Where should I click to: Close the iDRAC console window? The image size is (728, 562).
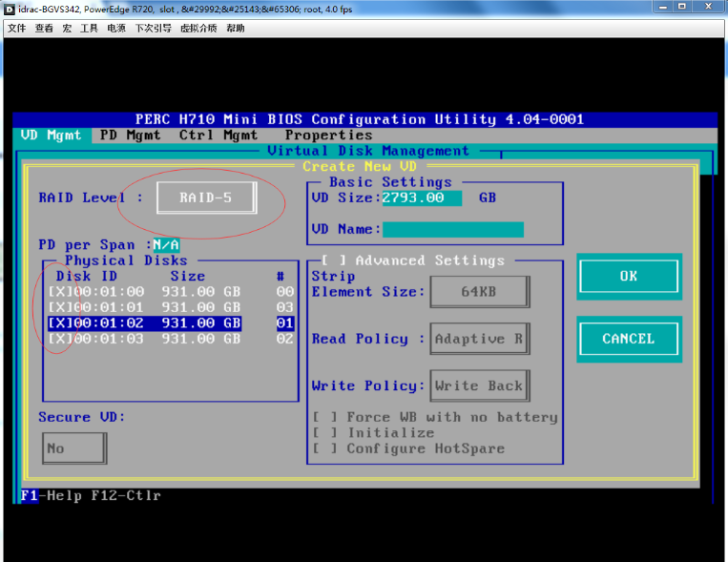(x=708, y=7)
